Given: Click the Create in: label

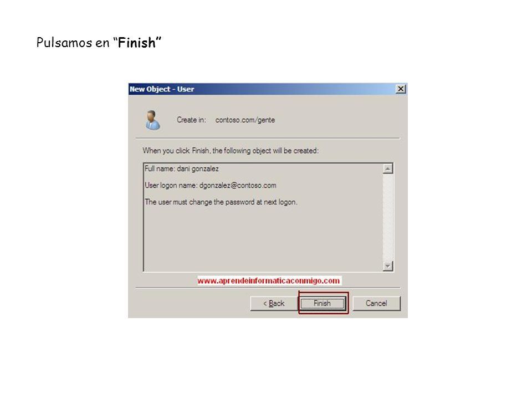Looking at the screenshot, I should tap(191, 120).
